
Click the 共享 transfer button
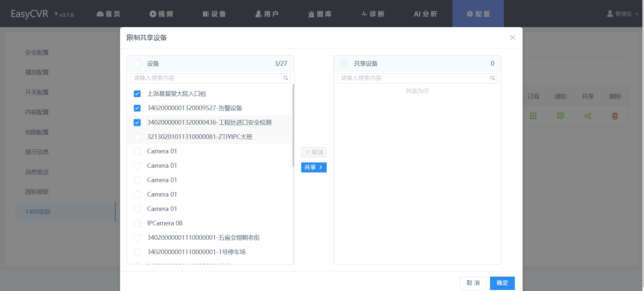coord(314,167)
